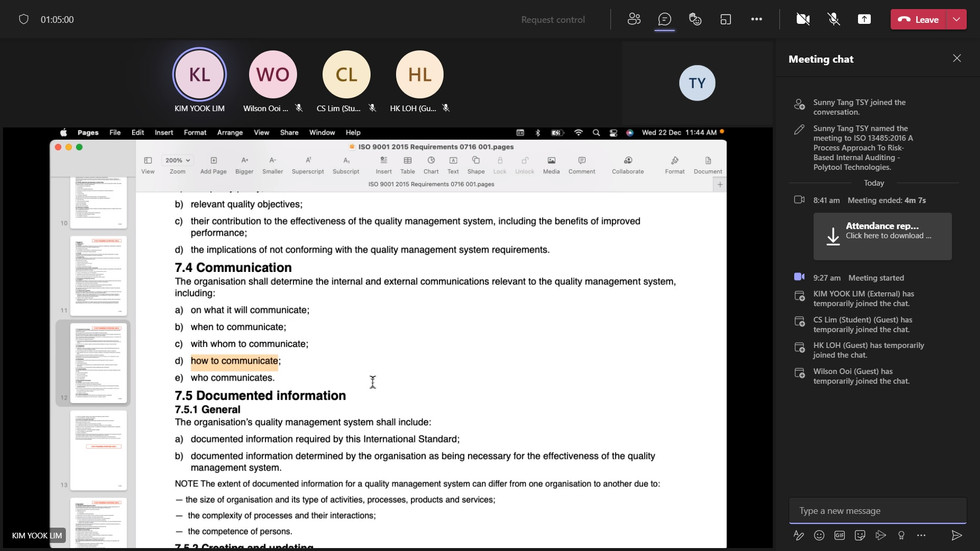Open the Arrange menu in Pages
Image resolution: width=980 pixels, height=551 pixels.
[x=230, y=132]
